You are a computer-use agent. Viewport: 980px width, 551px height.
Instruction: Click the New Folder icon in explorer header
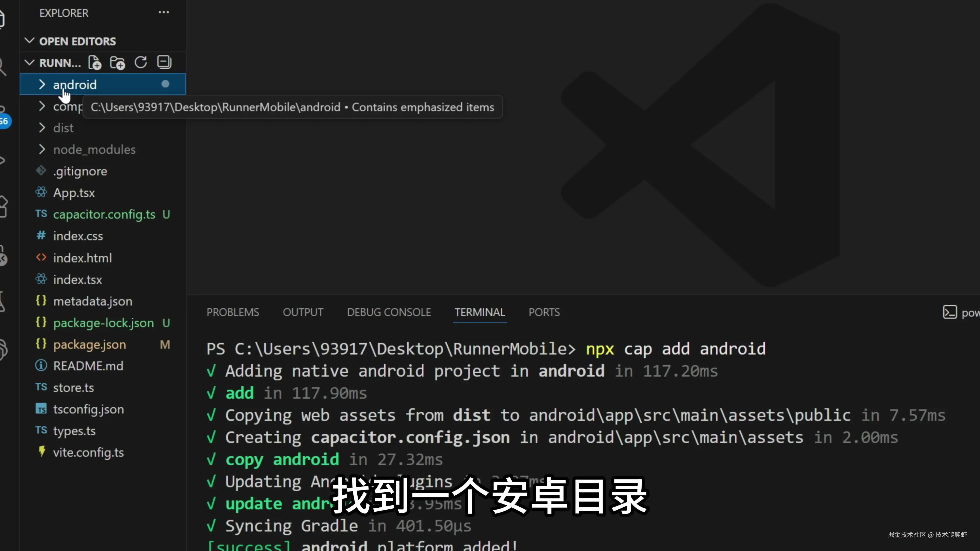click(118, 63)
